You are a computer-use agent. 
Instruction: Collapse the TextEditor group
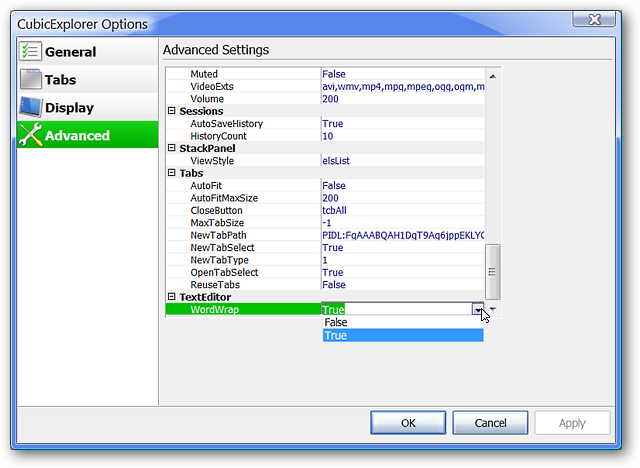point(172,297)
